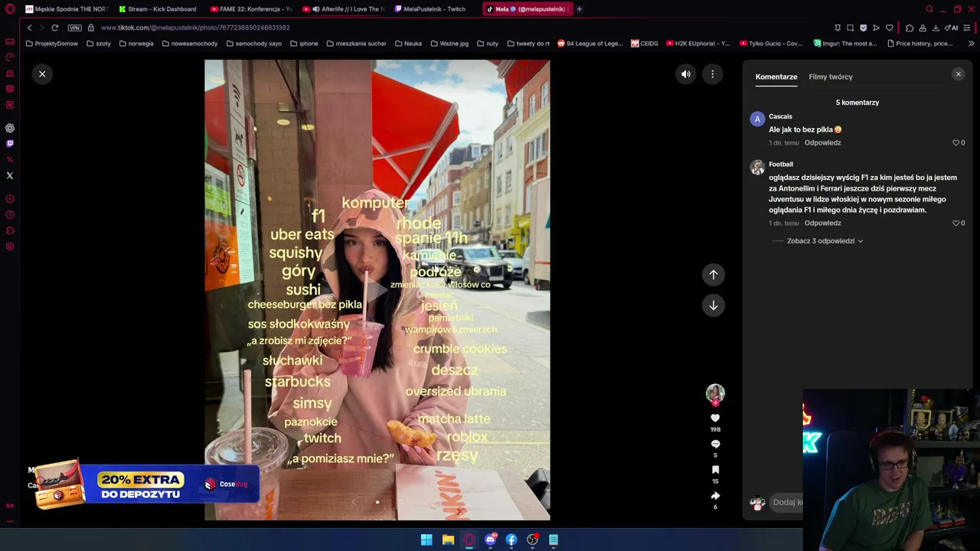Click the address bar URL
The image size is (980, 551).
click(x=195, y=28)
